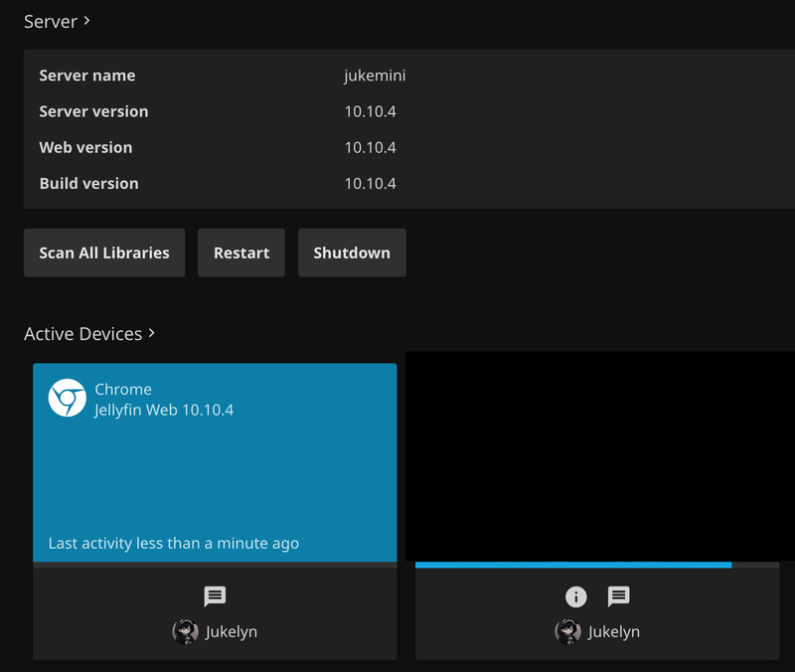This screenshot has width=795, height=672.
Task: Expand the Server section chevron arrow
Action: click(x=86, y=21)
